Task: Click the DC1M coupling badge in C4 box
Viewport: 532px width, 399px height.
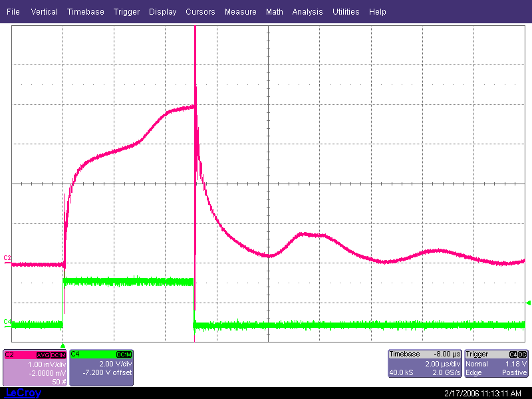Action: (124, 354)
